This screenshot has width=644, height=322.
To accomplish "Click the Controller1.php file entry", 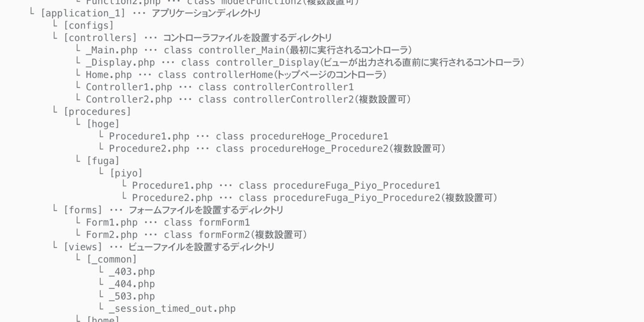I will 129,87.
